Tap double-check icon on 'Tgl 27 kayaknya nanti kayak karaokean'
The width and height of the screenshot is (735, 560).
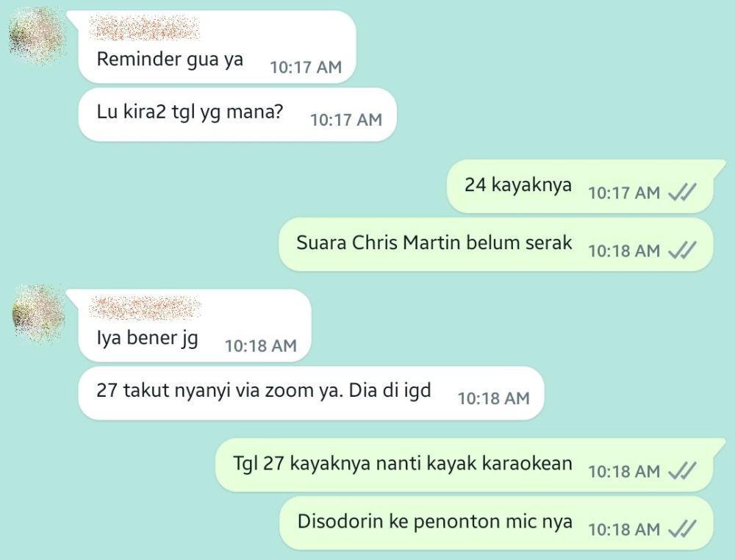click(682, 470)
